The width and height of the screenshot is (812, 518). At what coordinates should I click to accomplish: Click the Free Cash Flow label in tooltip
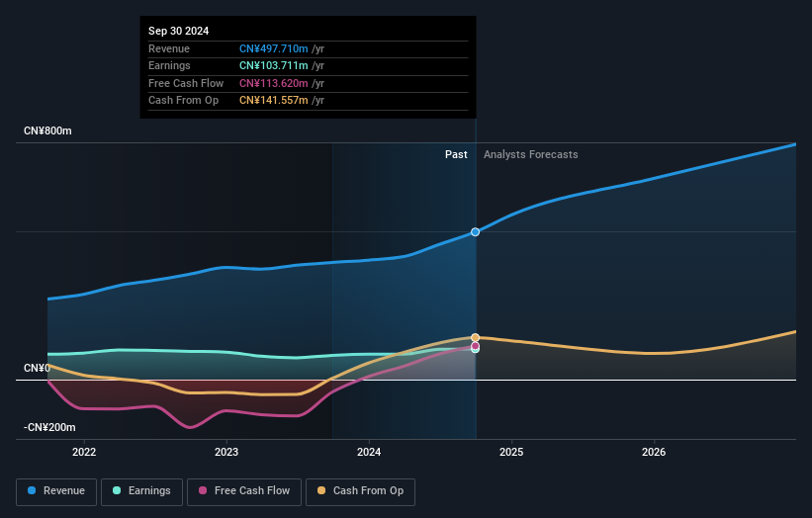click(x=186, y=83)
